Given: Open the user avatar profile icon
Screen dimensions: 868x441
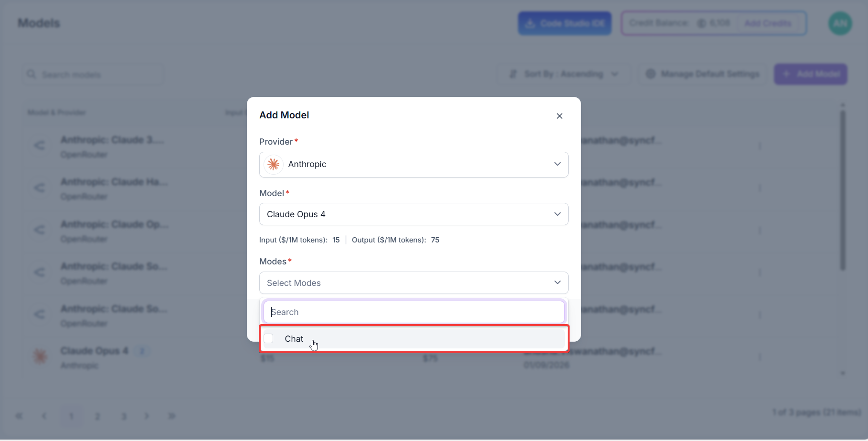Looking at the screenshot, I should click(x=840, y=23).
